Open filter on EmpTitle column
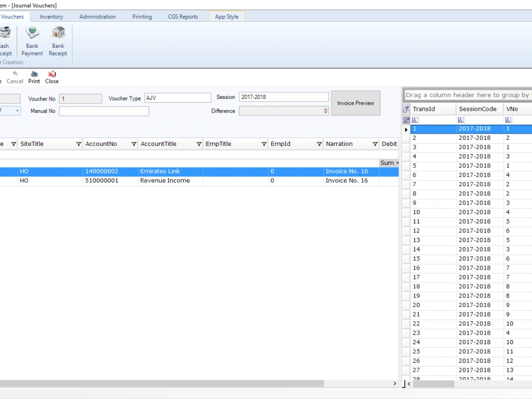The width and height of the screenshot is (532, 399). [264, 144]
